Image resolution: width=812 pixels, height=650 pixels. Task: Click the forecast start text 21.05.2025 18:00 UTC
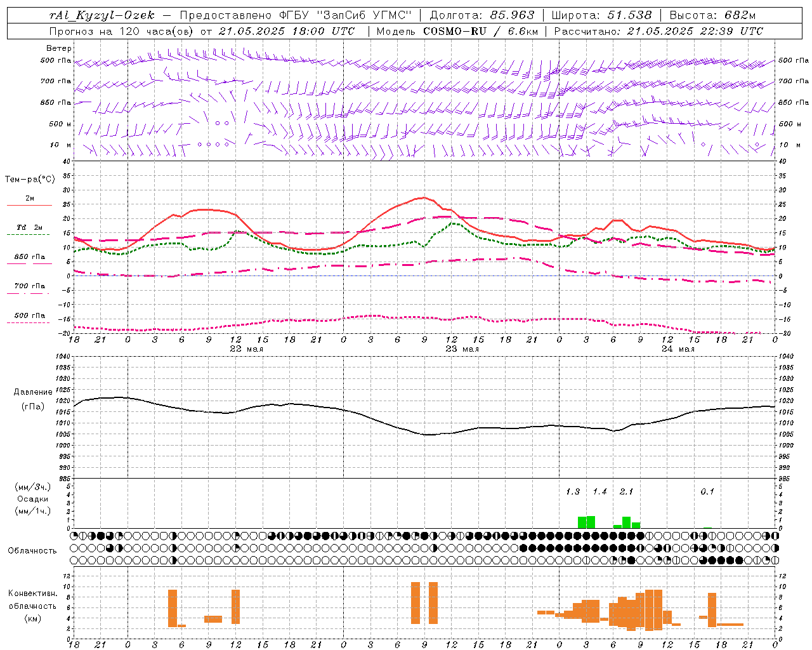click(287, 31)
